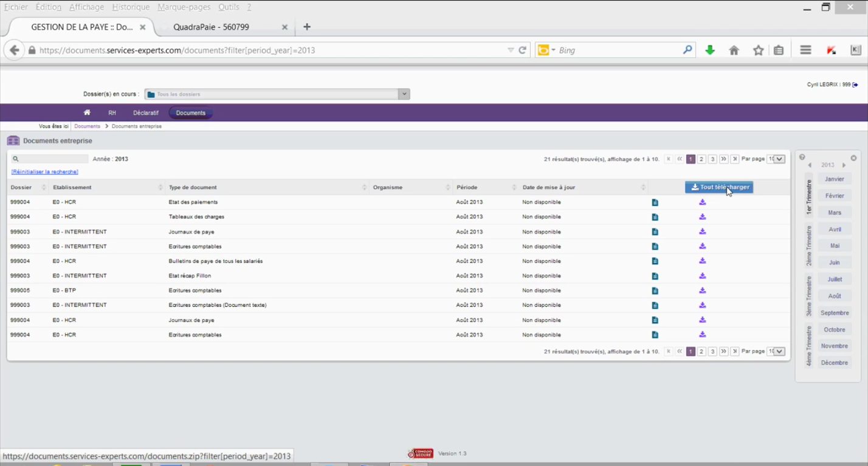View the Ecritures comptables (Document texte) file

tap(655, 305)
